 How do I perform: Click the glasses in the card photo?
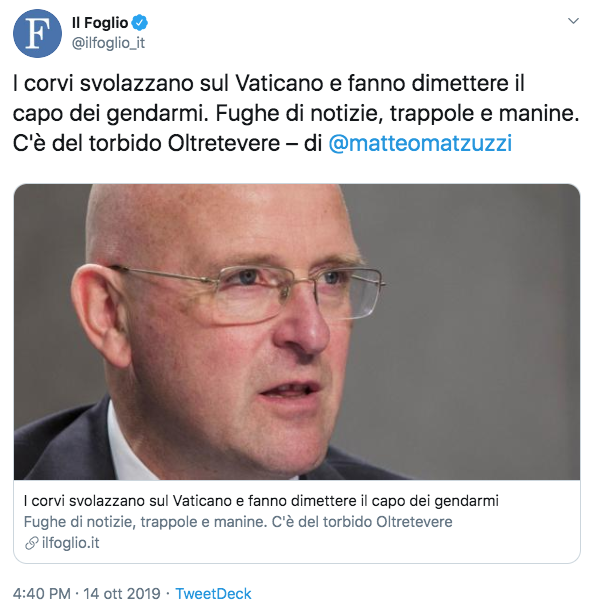pyautogui.click(x=250, y=292)
